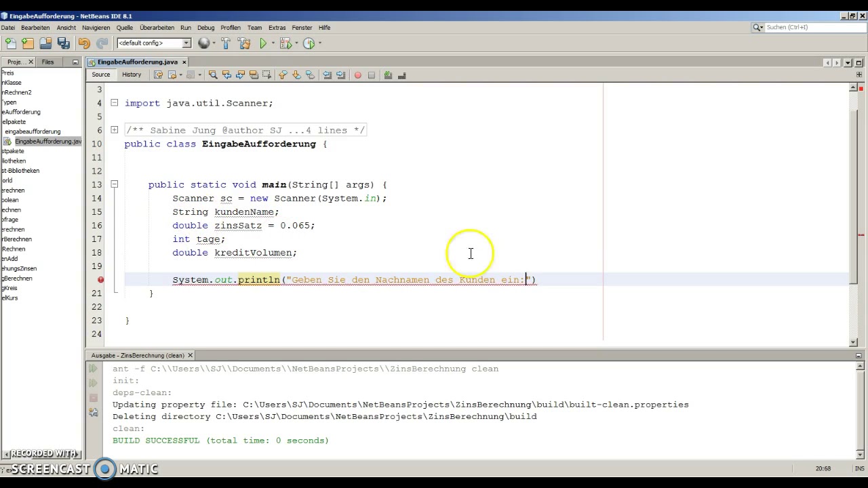Close the EingabeAufforderung.java editor tab
This screenshot has width=868, height=488.
coord(184,62)
